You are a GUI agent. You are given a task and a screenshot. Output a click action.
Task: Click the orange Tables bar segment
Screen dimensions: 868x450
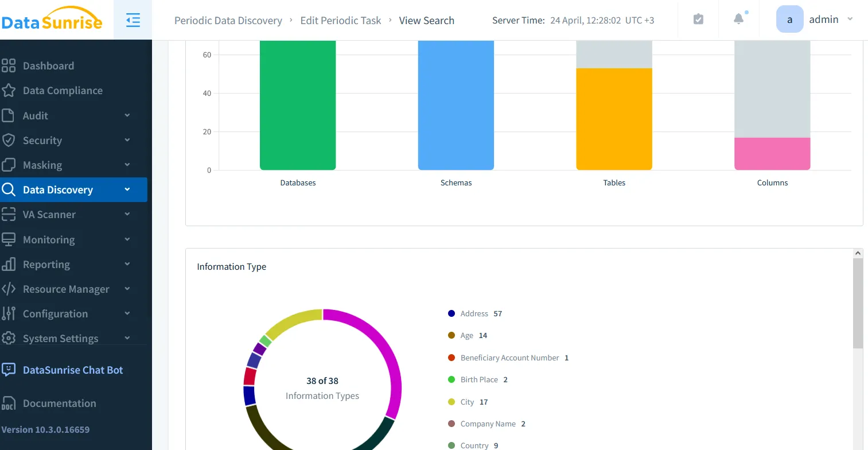614,119
